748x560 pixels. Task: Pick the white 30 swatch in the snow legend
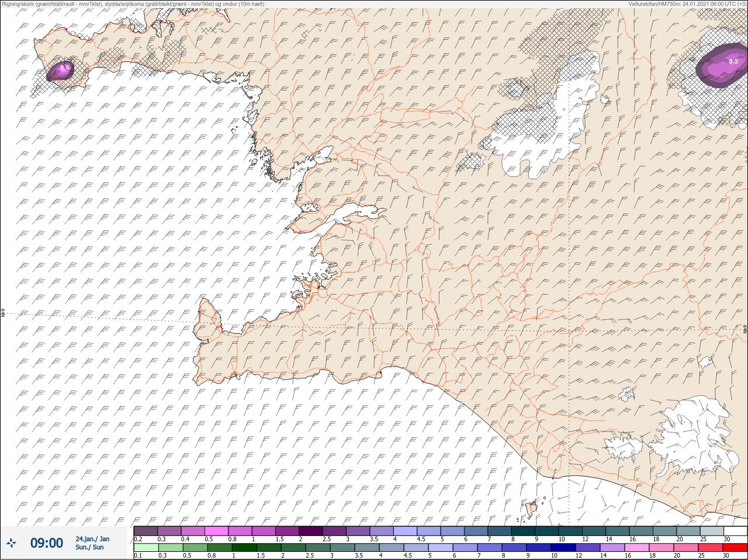[x=735, y=531]
